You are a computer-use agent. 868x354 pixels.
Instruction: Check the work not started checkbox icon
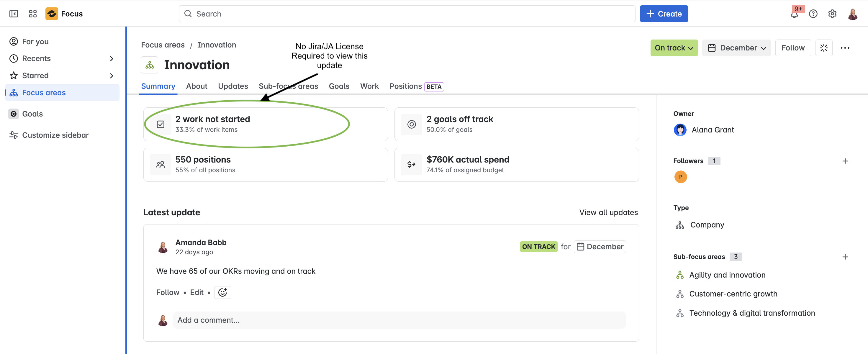coord(161,124)
